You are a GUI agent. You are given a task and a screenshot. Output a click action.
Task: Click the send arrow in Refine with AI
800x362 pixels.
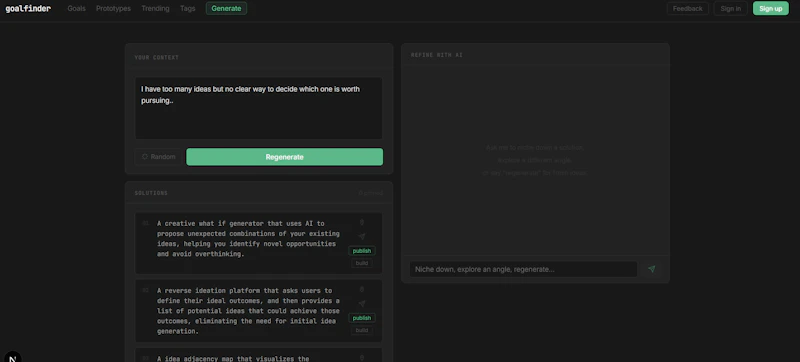(652, 269)
